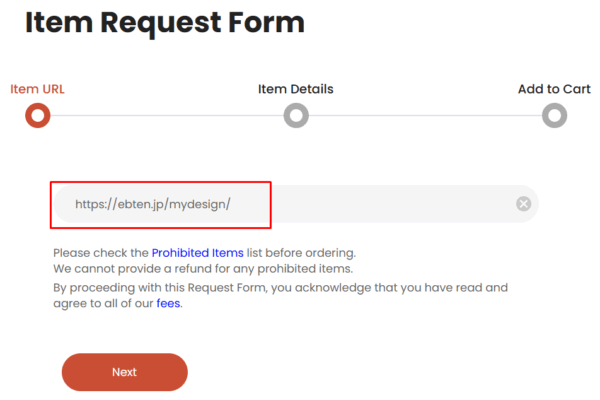Click the Item Request Form heading
The width and height of the screenshot is (600, 400).
(165, 23)
